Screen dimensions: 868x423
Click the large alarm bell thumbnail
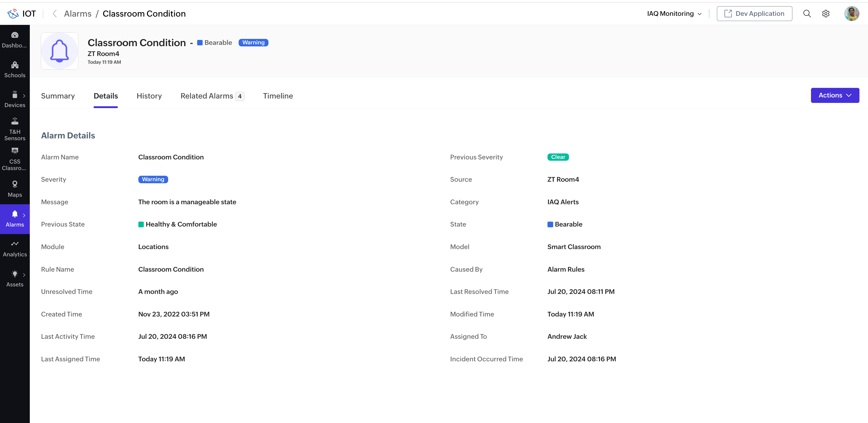point(60,51)
